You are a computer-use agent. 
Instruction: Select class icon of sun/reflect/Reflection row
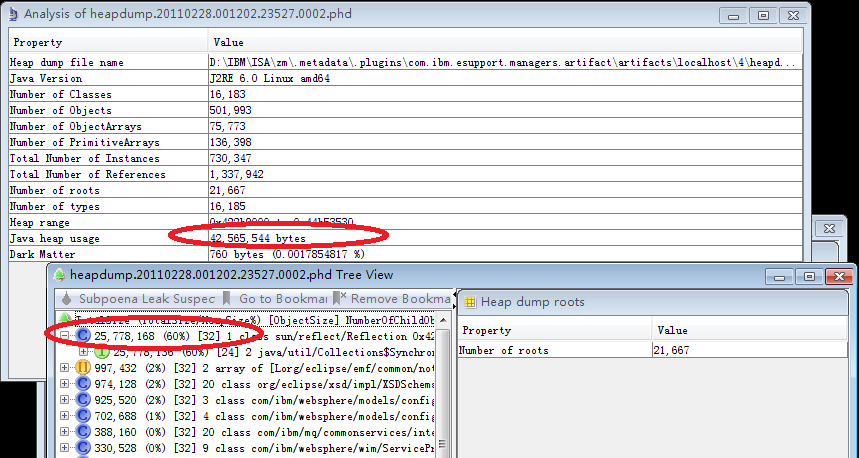(x=83, y=336)
